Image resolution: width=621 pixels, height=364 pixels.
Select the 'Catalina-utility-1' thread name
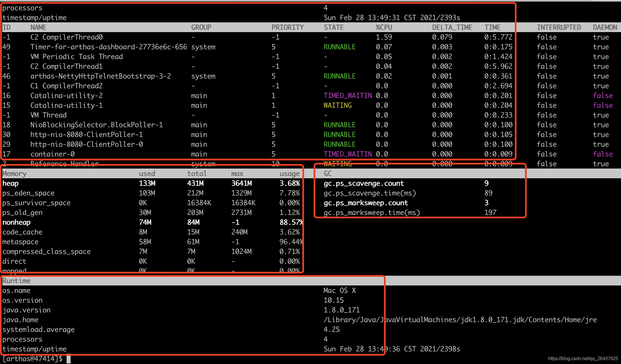coord(67,105)
